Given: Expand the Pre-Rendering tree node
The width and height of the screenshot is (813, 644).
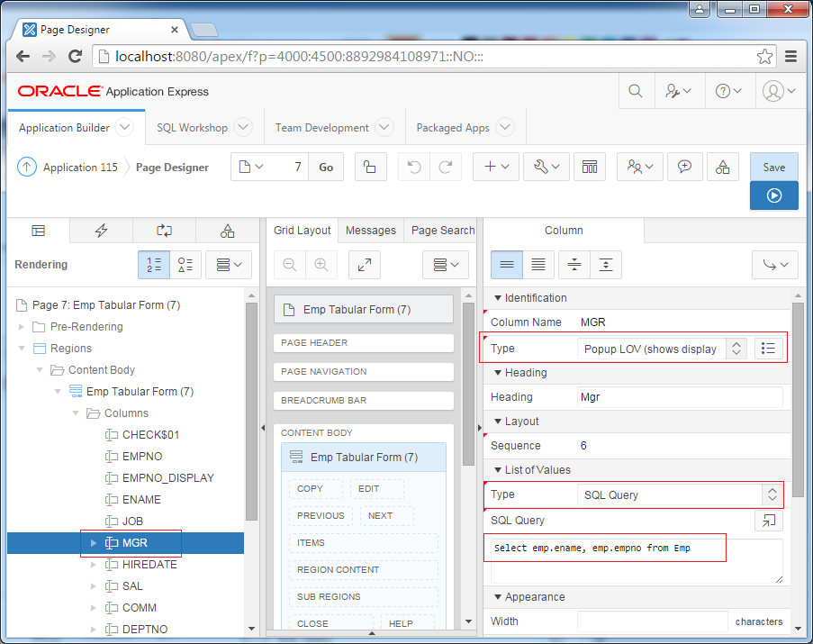Looking at the screenshot, I should [x=22, y=327].
